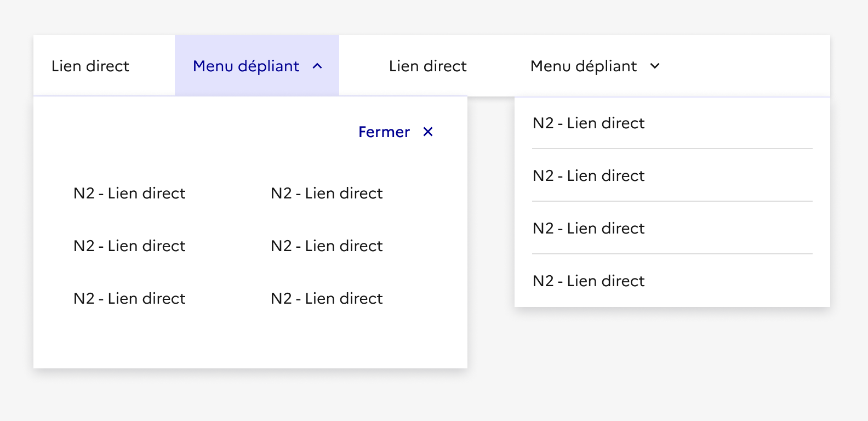Open the bottom N2 link in the mega menu's left column

(129, 298)
